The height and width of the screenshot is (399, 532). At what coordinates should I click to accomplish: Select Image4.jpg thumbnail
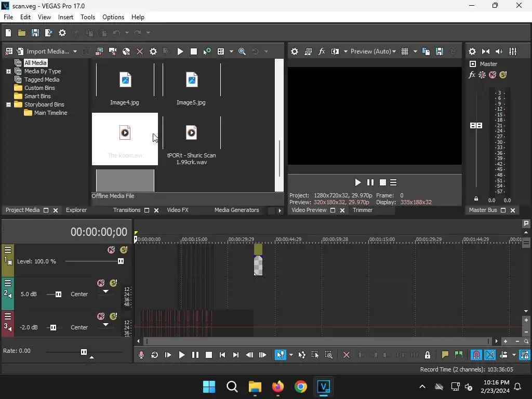[x=125, y=85]
